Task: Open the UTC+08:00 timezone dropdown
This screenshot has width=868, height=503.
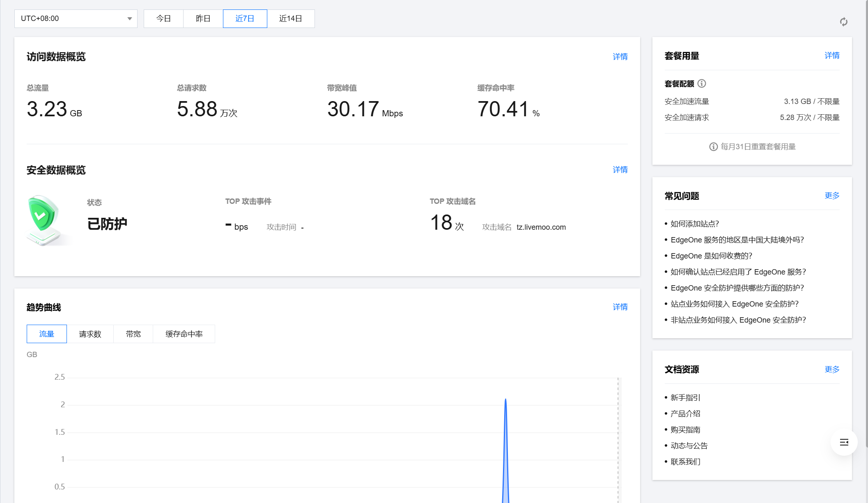Action: [x=76, y=18]
